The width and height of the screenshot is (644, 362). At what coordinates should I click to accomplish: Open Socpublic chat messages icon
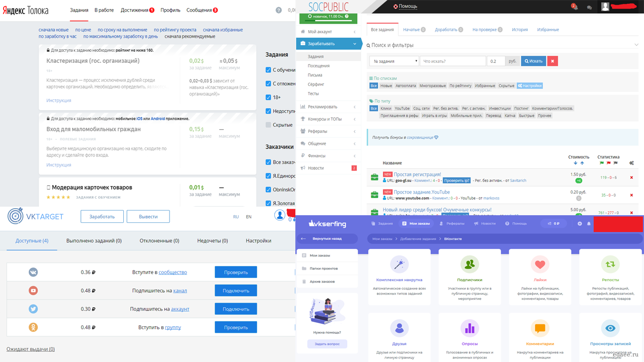pos(589,7)
